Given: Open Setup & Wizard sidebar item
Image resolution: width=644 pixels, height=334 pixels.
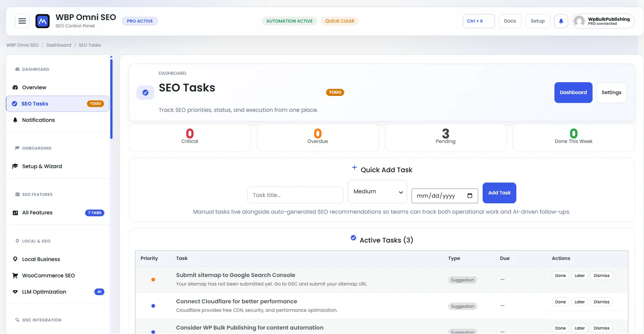Looking at the screenshot, I should 58,166.
